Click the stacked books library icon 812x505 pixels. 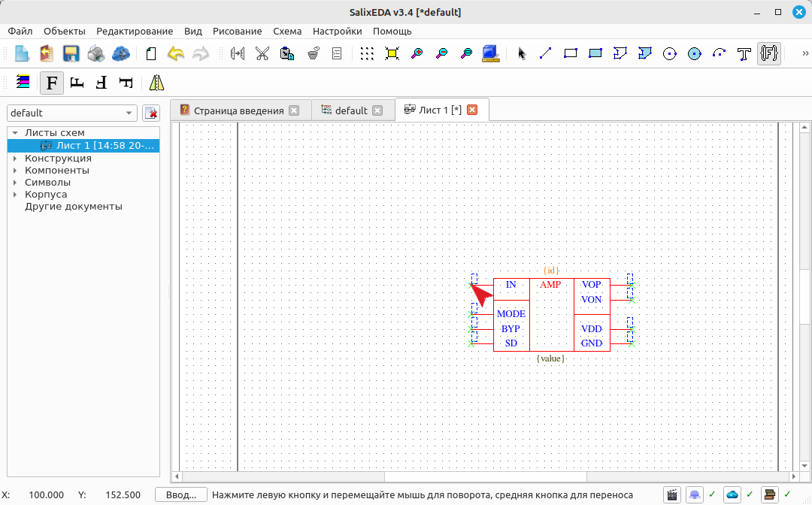coord(770,495)
